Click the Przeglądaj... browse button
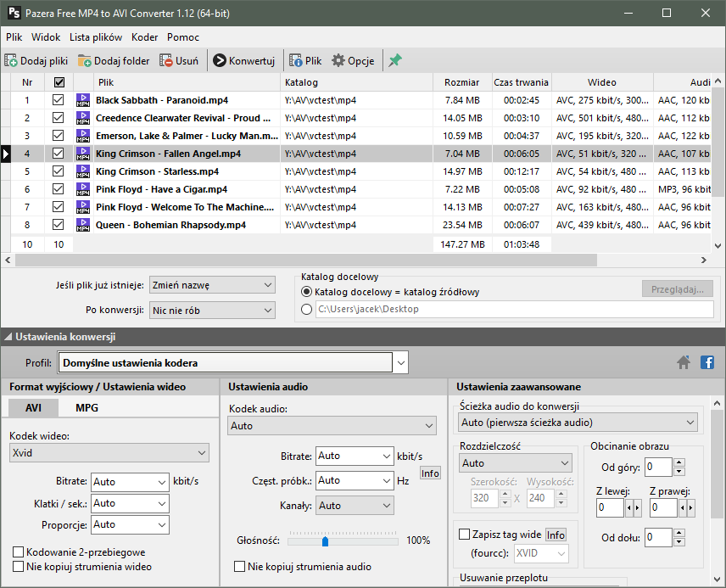The height and width of the screenshot is (588, 726). click(x=678, y=289)
